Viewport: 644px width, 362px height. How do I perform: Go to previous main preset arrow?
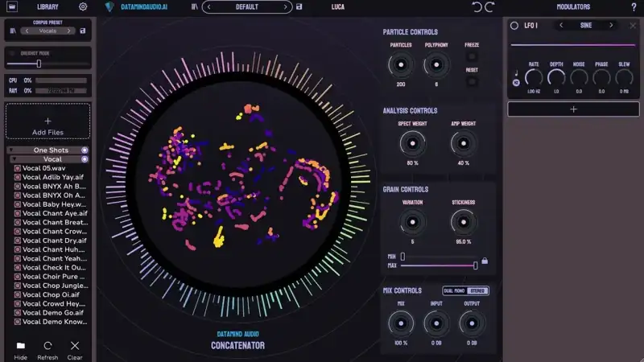tap(208, 6)
